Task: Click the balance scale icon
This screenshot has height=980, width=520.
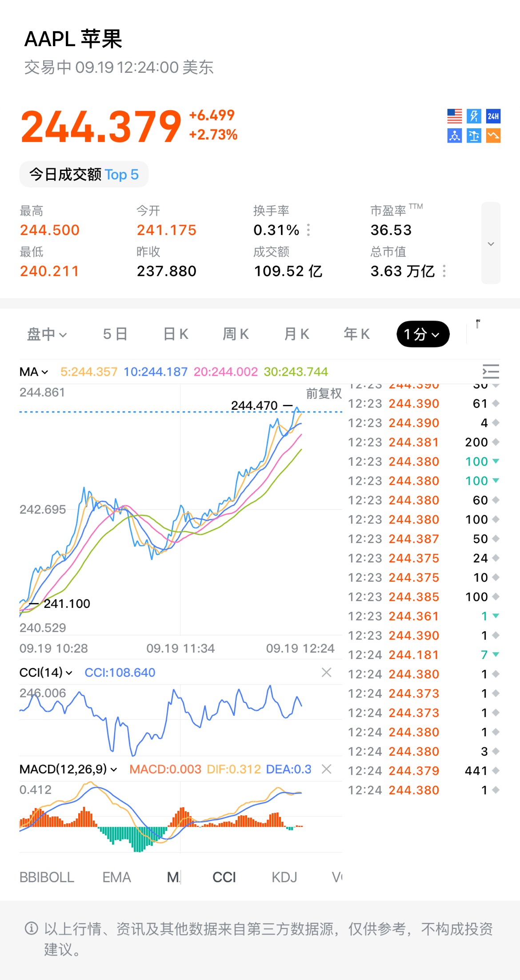Action: 474,136
